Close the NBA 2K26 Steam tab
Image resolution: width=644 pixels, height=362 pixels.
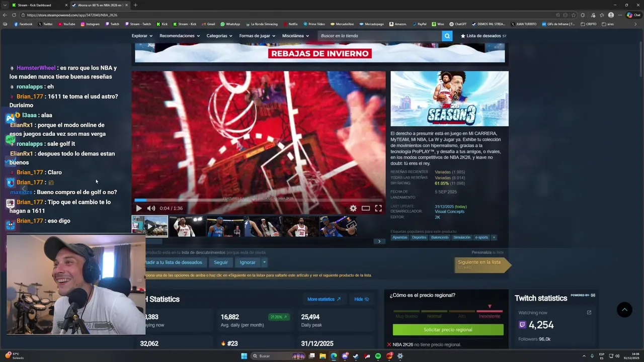[126, 5]
